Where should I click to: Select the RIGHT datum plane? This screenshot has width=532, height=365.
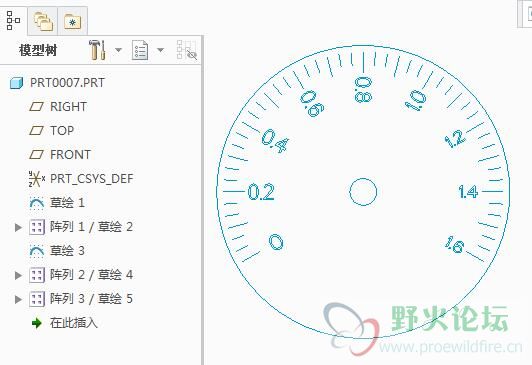(69, 107)
